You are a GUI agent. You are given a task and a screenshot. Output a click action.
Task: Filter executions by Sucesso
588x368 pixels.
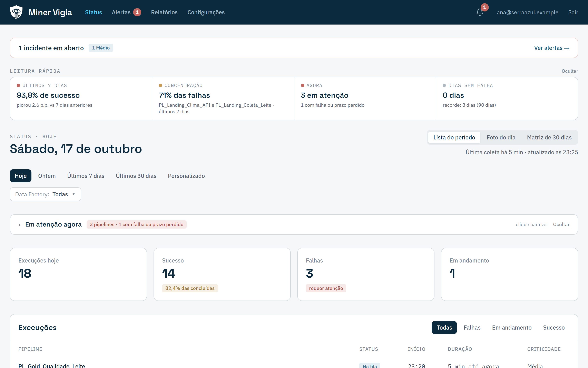click(x=554, y=328)
